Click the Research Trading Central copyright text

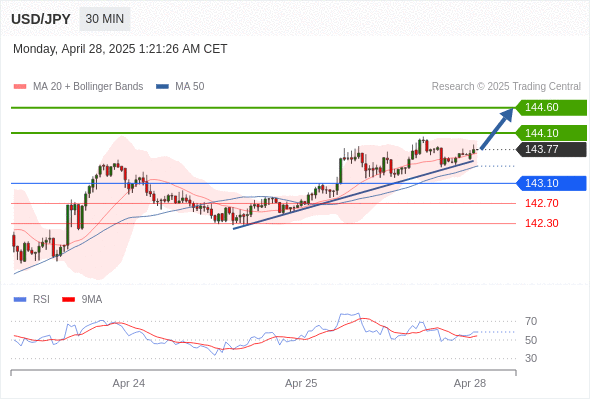coord(506,87)
